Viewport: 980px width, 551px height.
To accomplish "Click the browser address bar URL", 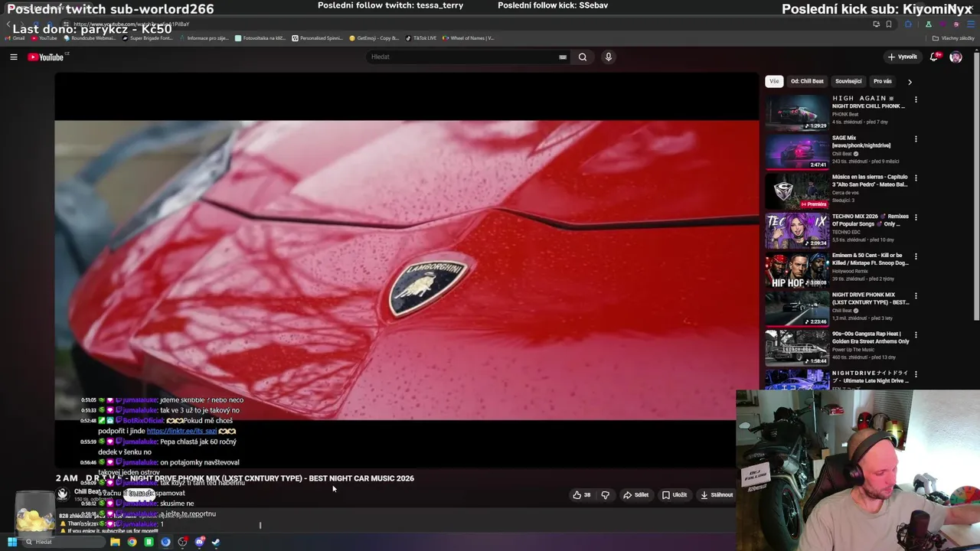I will click(132, 24).
